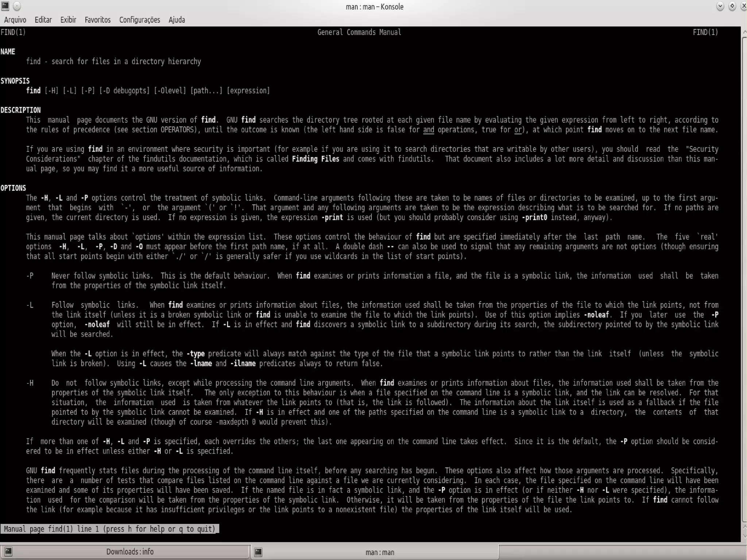The width and height of the screenshot is (747, 560).
Task: Maximize the Konsole window
Action: click(732, 6)
